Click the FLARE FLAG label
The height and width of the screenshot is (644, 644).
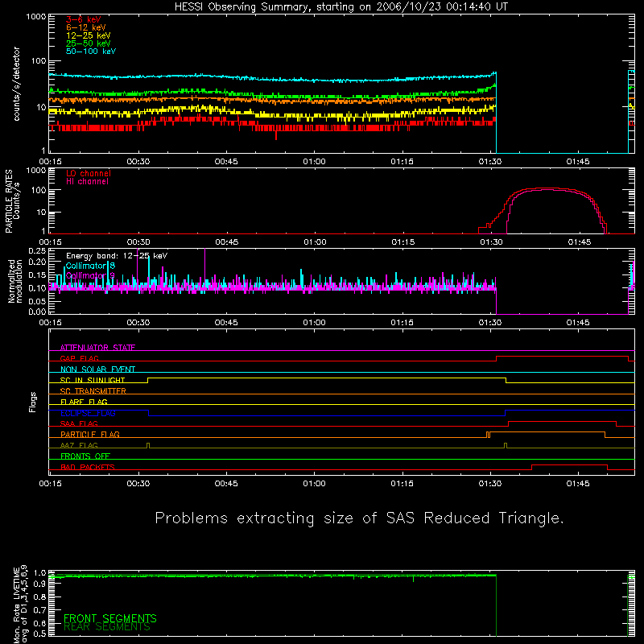click(x=84, y=402)
